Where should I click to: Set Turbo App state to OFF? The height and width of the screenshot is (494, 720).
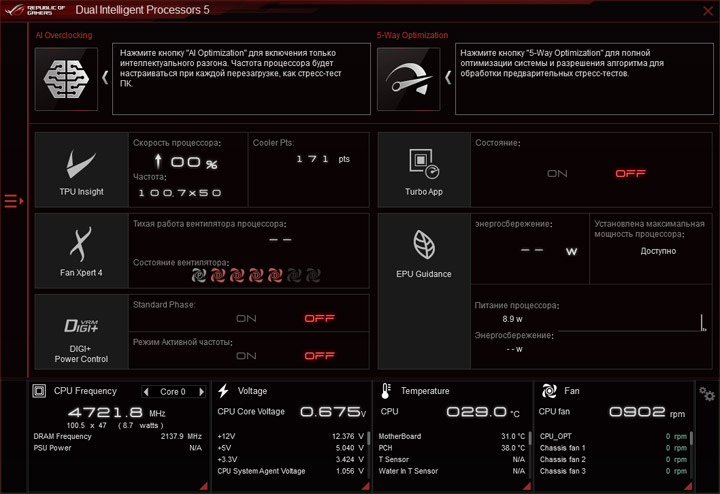[x=630, y=174]
